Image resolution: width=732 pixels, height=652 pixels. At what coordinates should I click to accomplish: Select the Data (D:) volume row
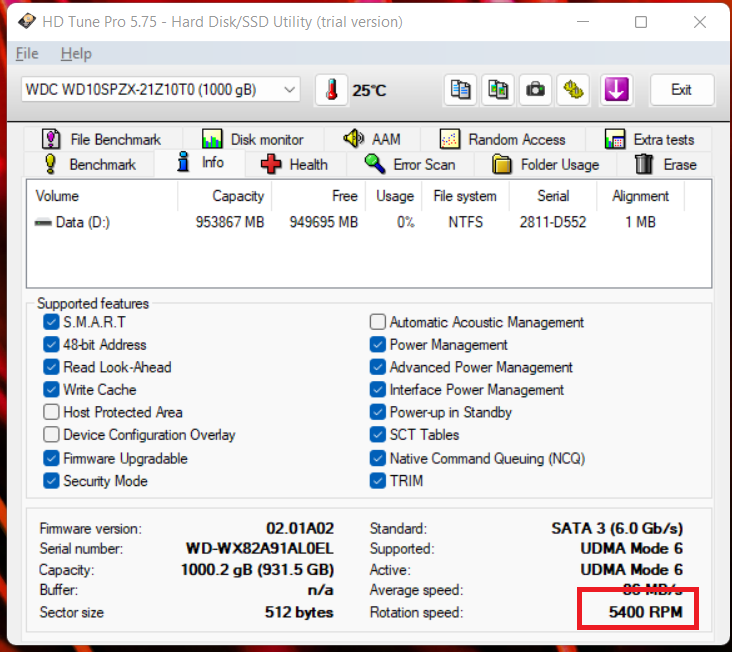369,222
